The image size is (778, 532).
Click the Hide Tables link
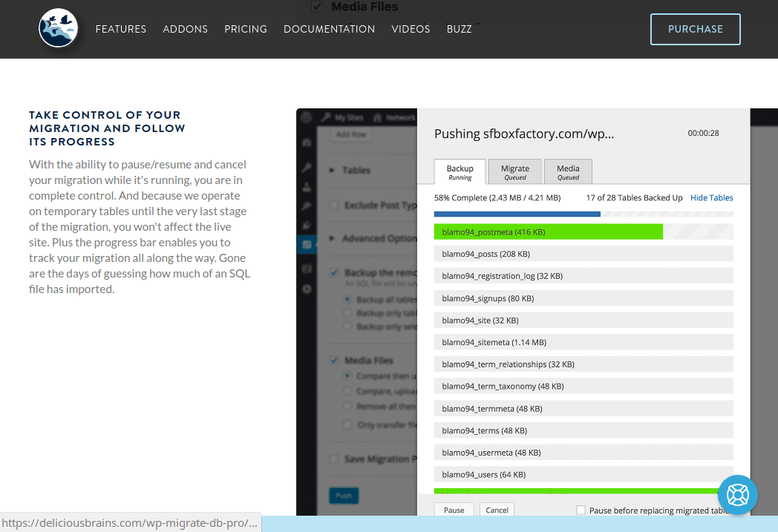[x=711, y=198]
